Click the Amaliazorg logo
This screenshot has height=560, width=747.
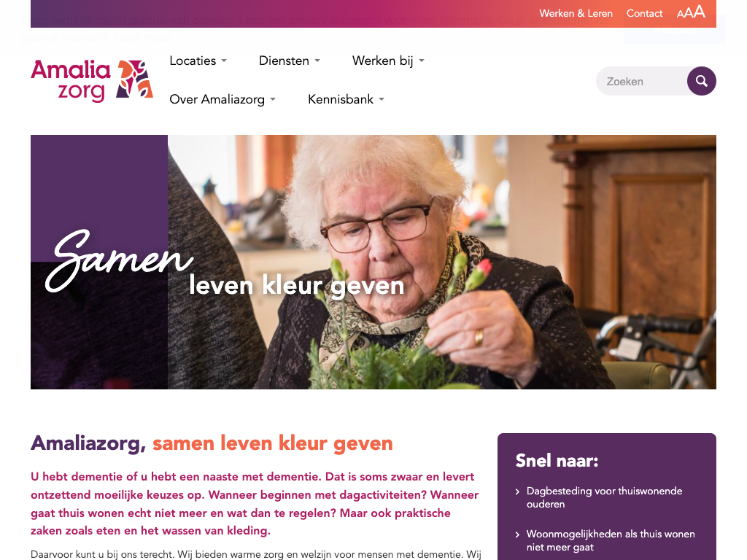click(92, 80)
